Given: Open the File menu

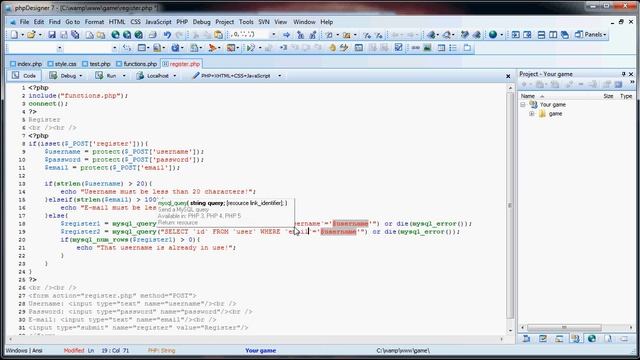Looking at the screenshot, I should [24, 22].
